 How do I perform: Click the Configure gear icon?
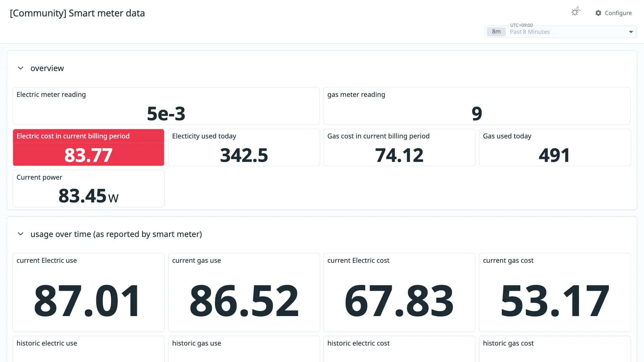coord(598,13)
